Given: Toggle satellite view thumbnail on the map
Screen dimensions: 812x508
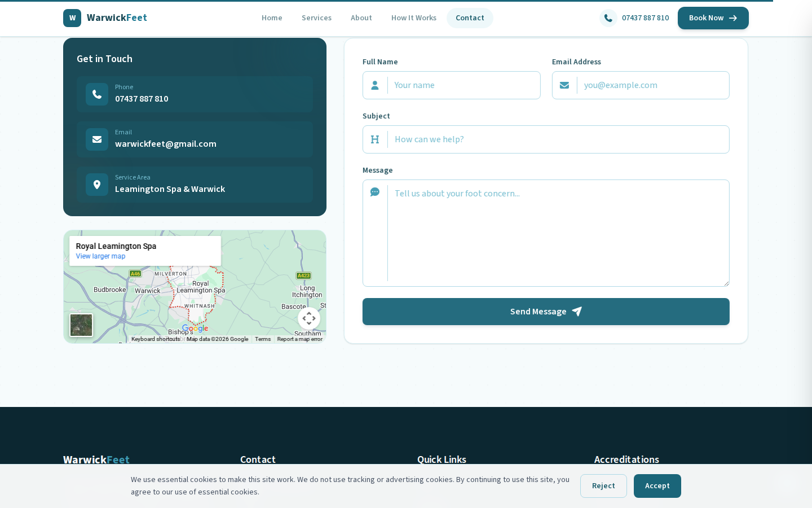Looking at the screenshot, I should click(81, 325).
